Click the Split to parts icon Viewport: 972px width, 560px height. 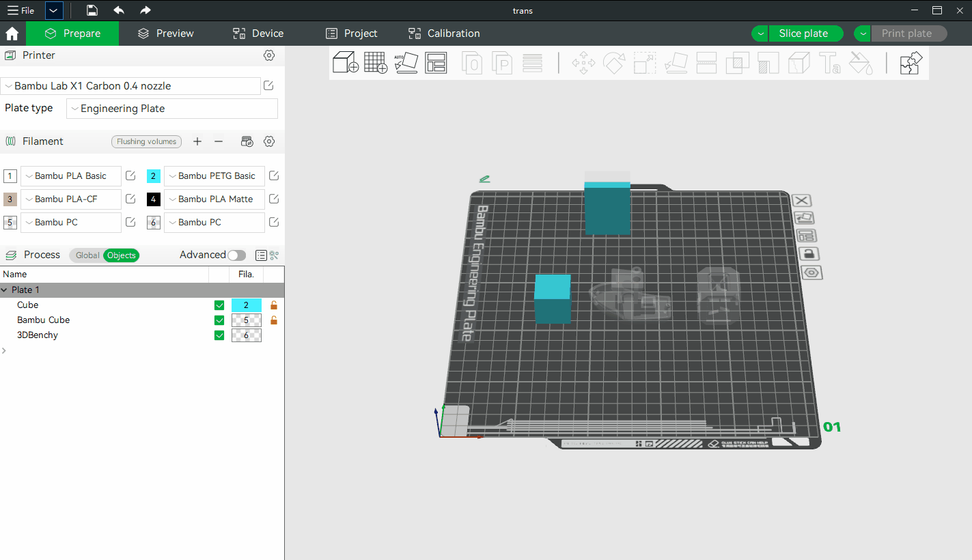503,63
